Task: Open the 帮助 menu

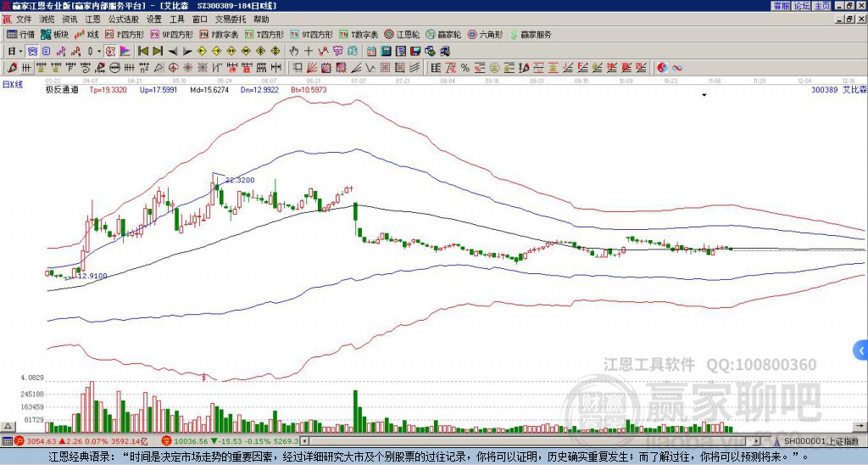Action: [261, 20]
